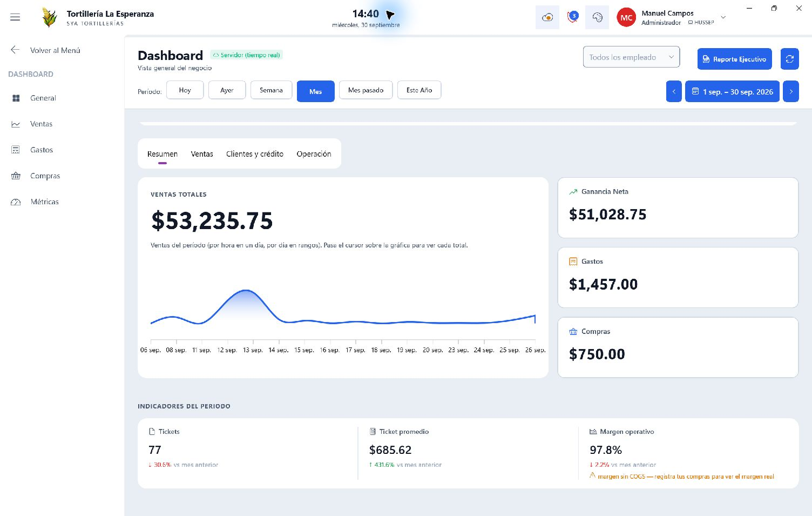Screen dimensions: 812x516
Task: Select the Hoy period filter
Action: point(185,90)
